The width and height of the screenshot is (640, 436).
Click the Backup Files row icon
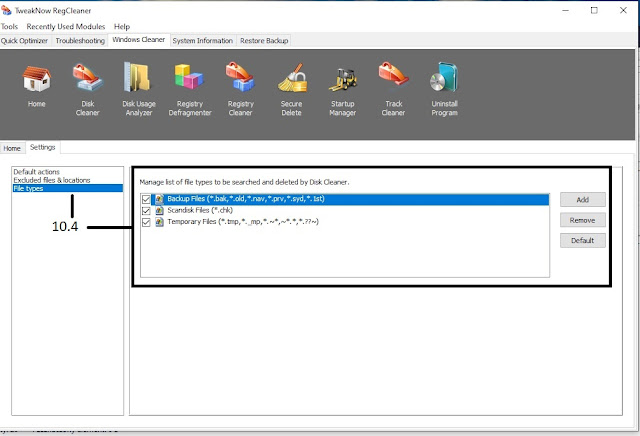pos(159,199)
